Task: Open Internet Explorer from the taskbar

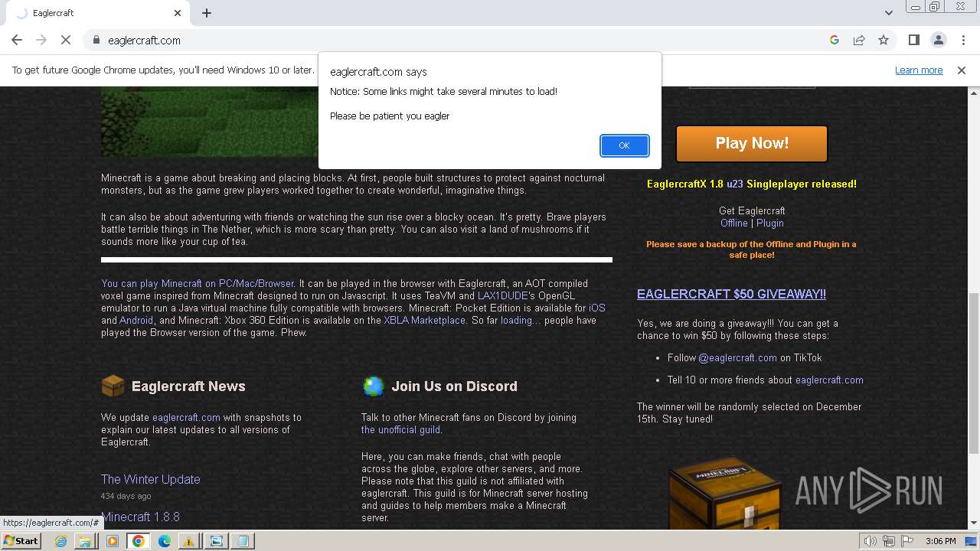Action: [60, 540]
